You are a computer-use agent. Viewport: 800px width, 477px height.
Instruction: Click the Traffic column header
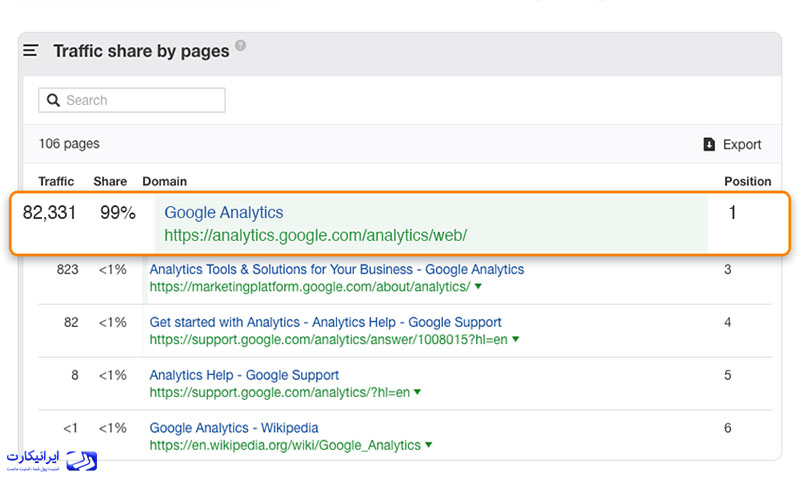coord(56,182)
